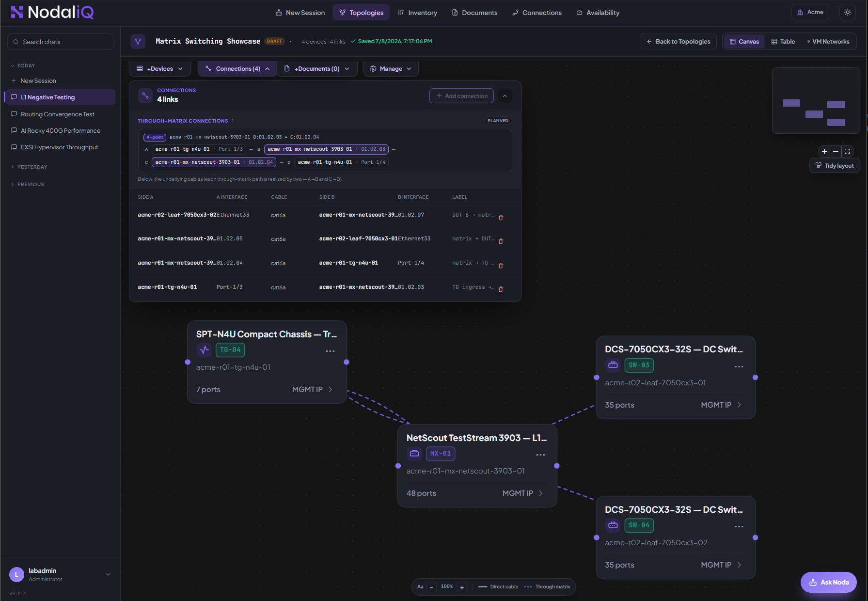
Task: Open the Ask Noda assistant
Action: pyautogui.click(x=828, y=582)
